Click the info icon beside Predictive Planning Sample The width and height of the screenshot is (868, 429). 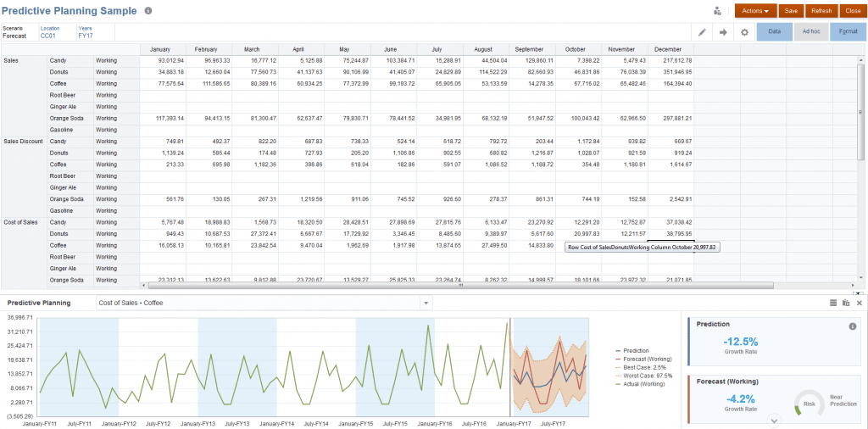[x=148, y=11]
